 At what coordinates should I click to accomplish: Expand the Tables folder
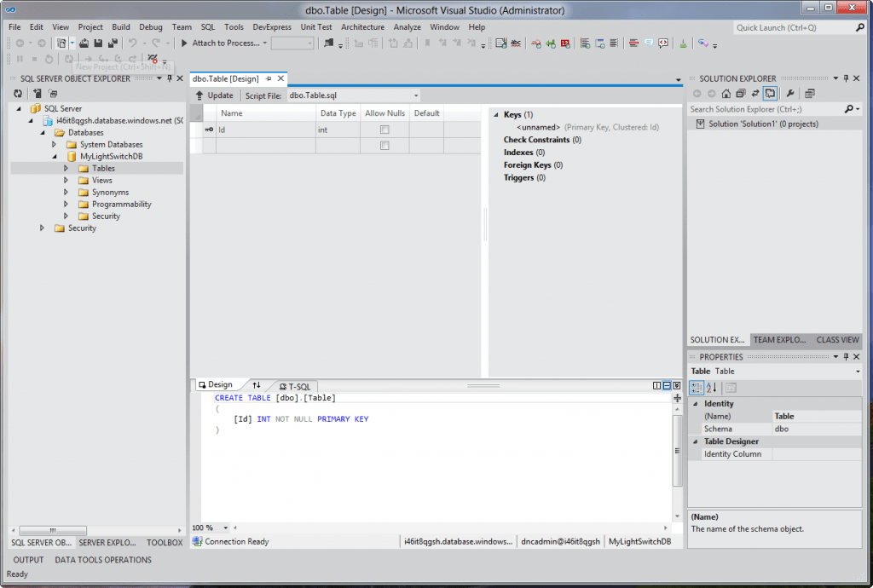(x=66, y=168)
